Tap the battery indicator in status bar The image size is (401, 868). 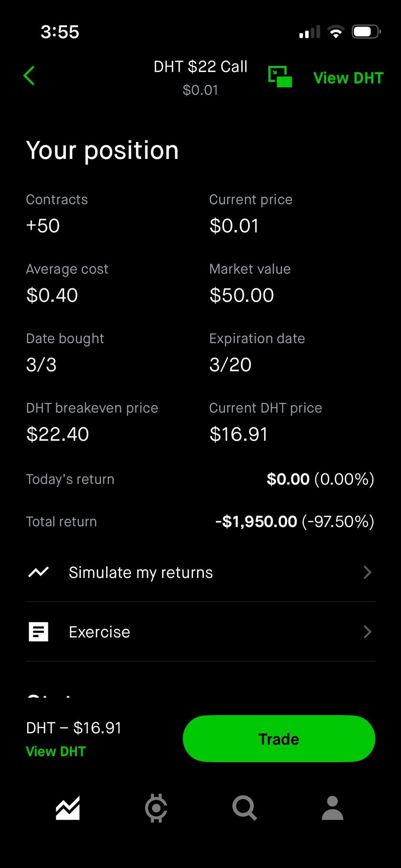366,32
